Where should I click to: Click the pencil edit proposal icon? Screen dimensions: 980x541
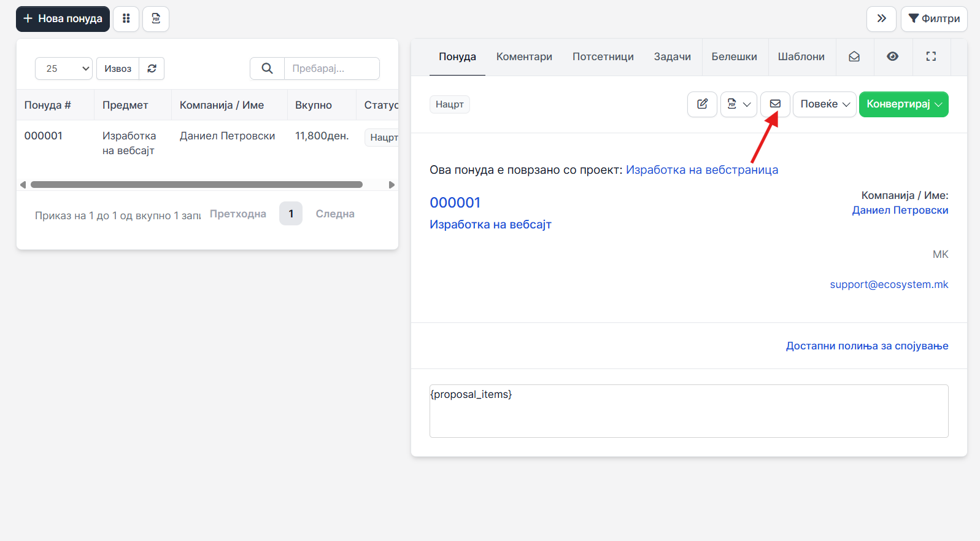pos(702,104)
